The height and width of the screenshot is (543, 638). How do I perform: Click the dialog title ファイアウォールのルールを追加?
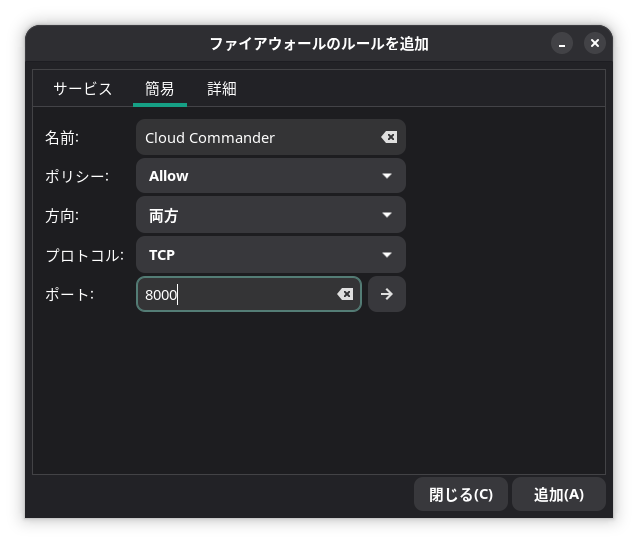[319, 44]
